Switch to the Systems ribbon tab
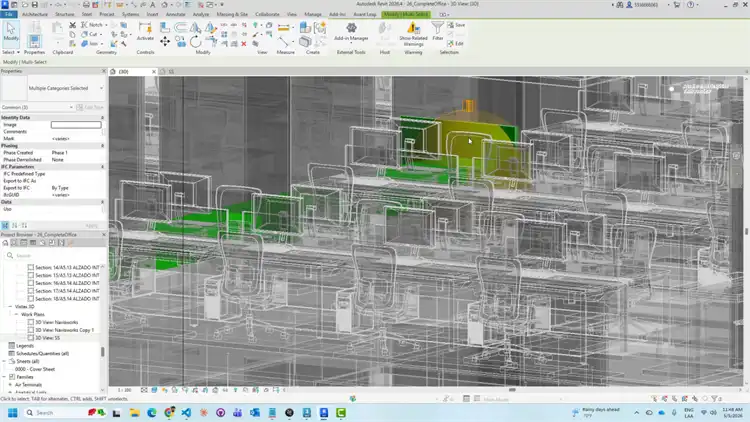This screenshot has height=422, width=750. pyautogui.click(x=130, y=14)
